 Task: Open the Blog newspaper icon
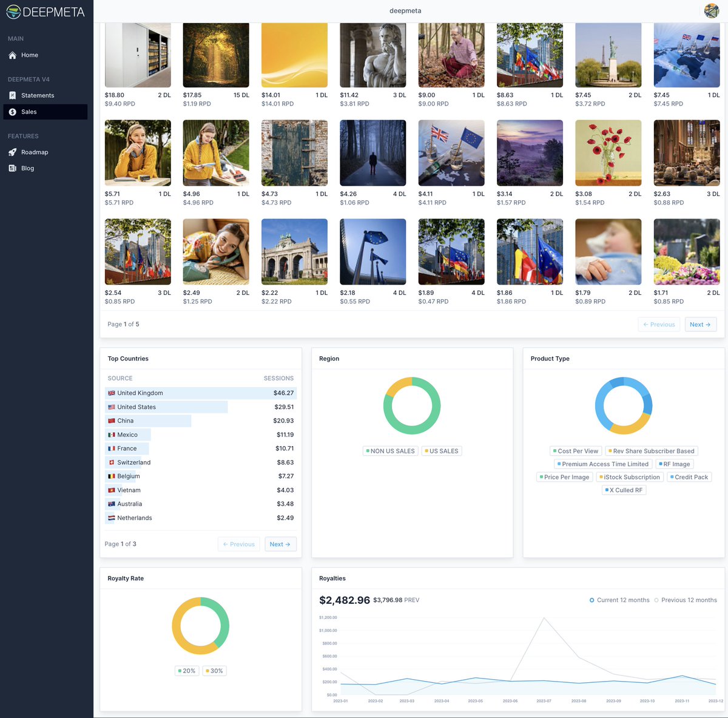tap(13, 168)
